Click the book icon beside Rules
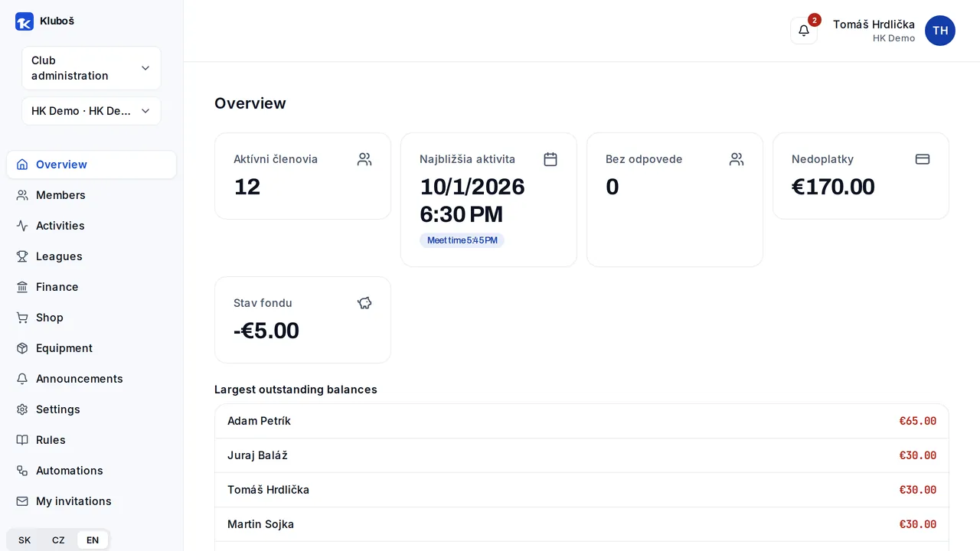Image resolution: width=980 pixels, height=551 pixels. [x=22, y=440]
